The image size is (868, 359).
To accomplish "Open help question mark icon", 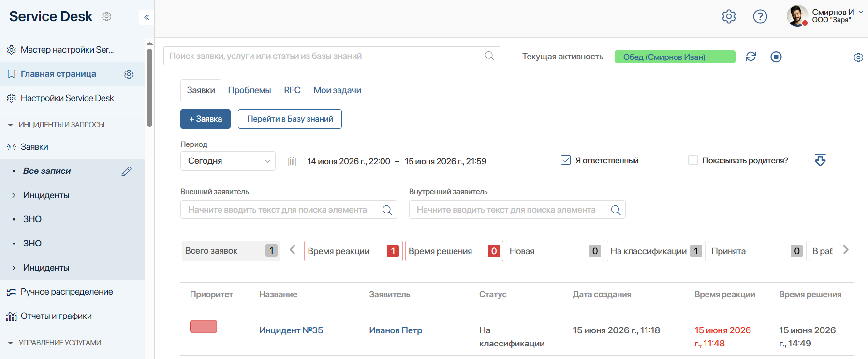I will pos(760,16).
